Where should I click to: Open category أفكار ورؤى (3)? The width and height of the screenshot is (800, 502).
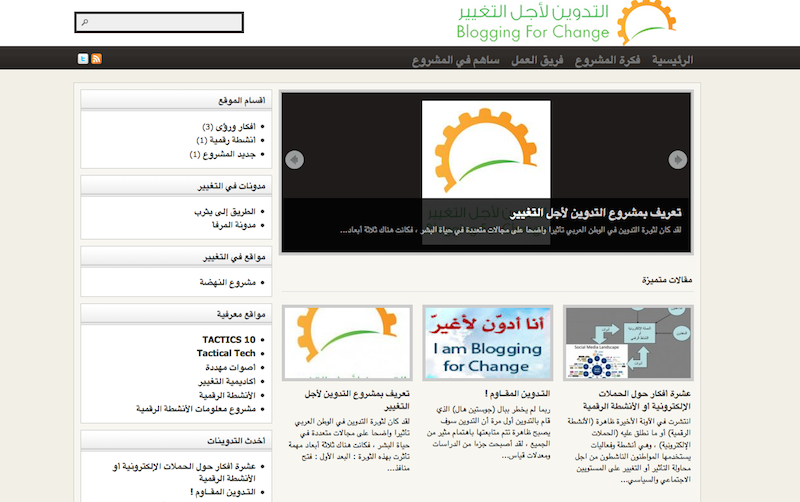(x=229, y=127)
